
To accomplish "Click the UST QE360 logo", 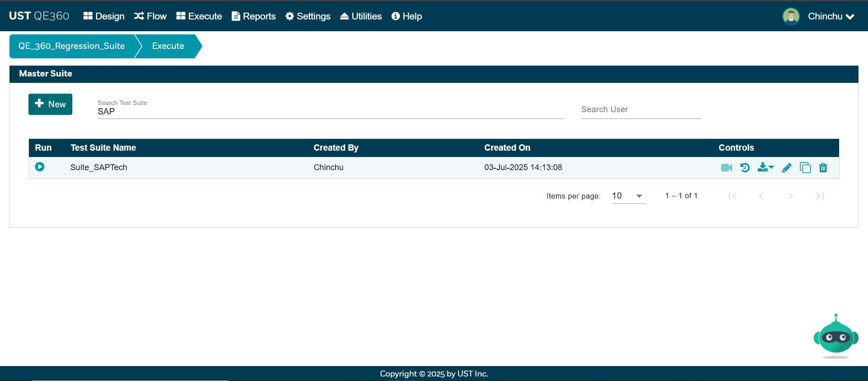I will click(39, 16).
